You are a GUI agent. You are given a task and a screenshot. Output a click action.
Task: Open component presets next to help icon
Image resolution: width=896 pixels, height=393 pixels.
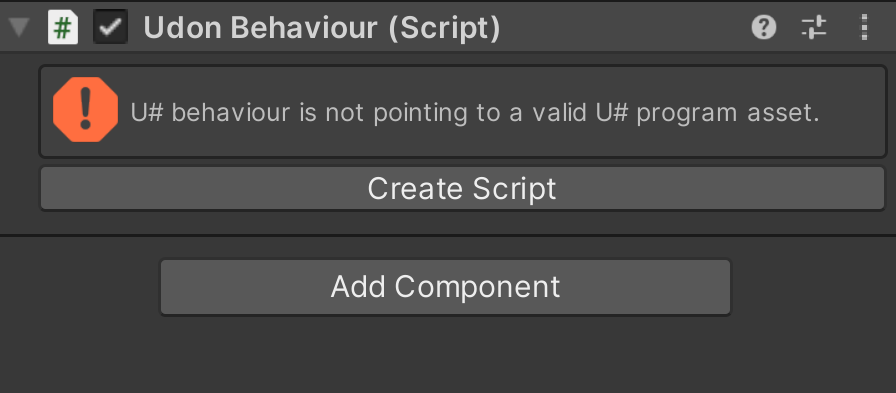[x=814, y=27]
